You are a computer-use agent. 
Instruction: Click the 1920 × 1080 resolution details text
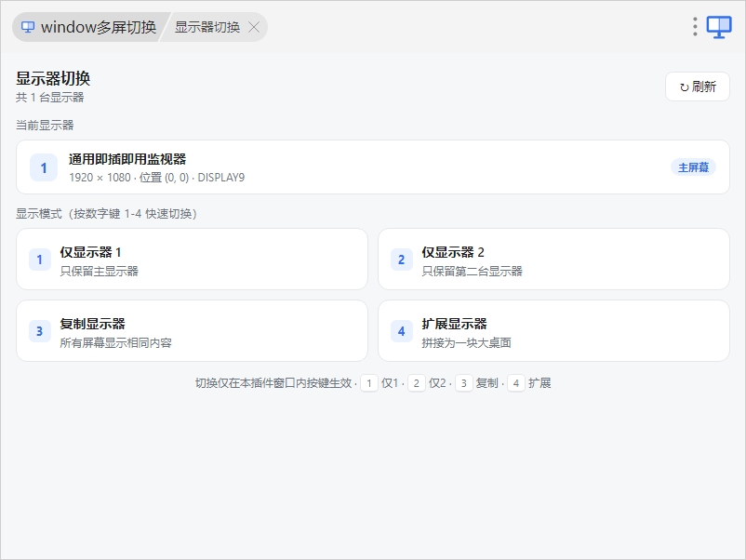click(x=157, y=178)
